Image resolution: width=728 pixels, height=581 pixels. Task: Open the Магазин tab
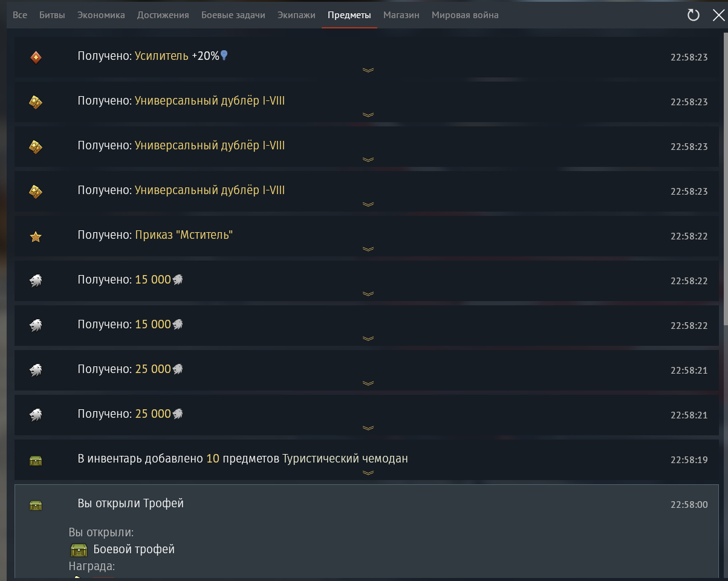click(x=401, y=15)
